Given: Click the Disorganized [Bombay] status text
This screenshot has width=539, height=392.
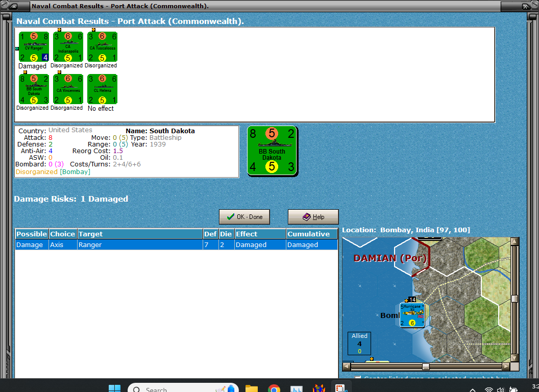Looking at the screenshot, I should click(53, 171).
